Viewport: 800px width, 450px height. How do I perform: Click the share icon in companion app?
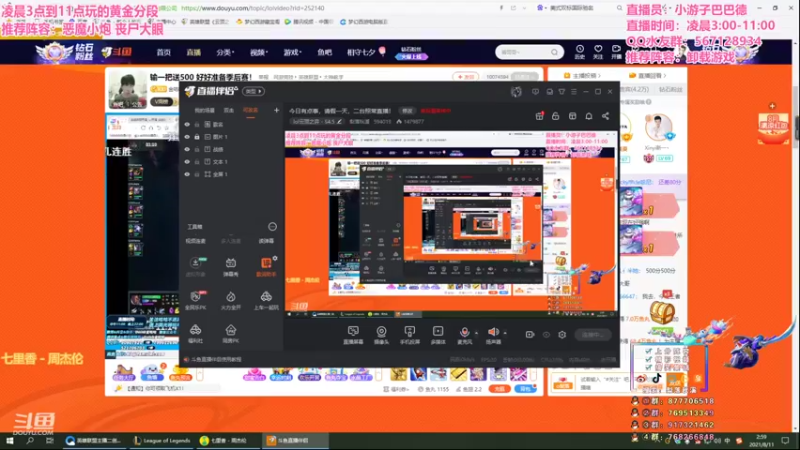(x=606, y=116)
